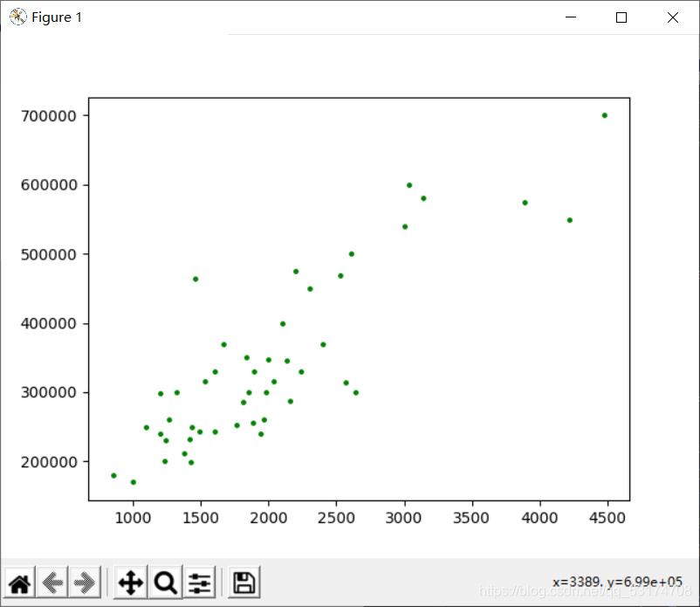This screenshot has width=700, height=607.
Task: Click the 600000 y-axis tick label
Action: [49, 185]
